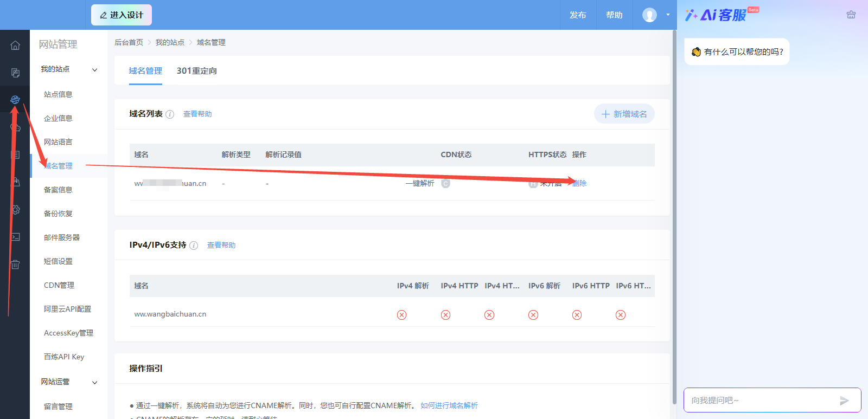Viewport: 868px width, 419px height.
Task: Go to 后台首页 breadcrumb
Action: coord(129,42)
